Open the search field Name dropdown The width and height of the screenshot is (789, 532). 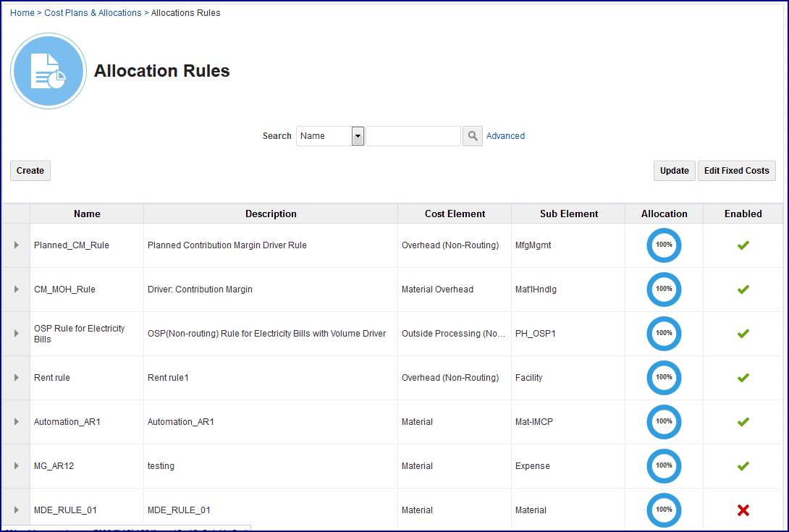pos(330,136)
